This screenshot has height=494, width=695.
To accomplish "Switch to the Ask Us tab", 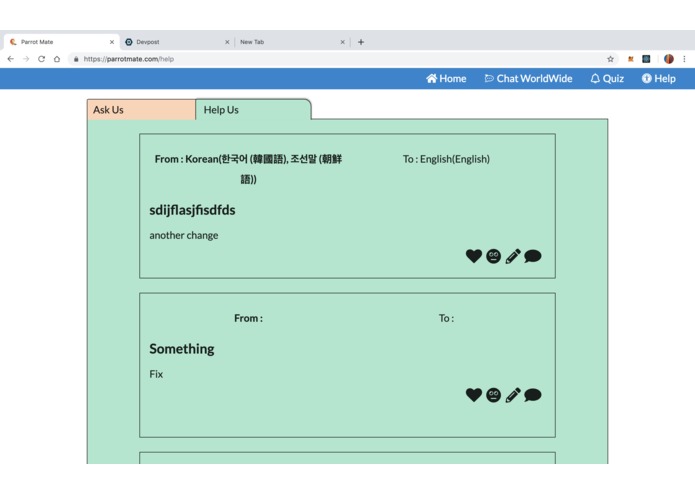I will (x=141, y=110).
